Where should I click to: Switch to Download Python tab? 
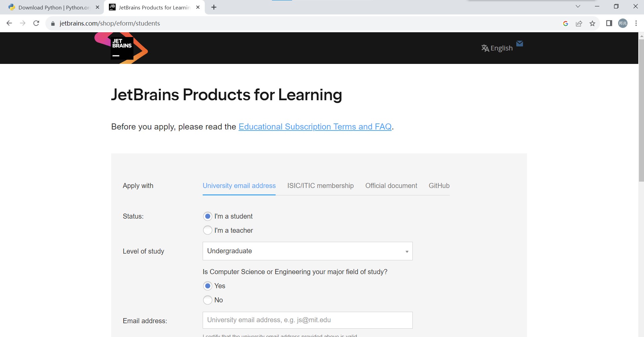click(x=54, y=7)
